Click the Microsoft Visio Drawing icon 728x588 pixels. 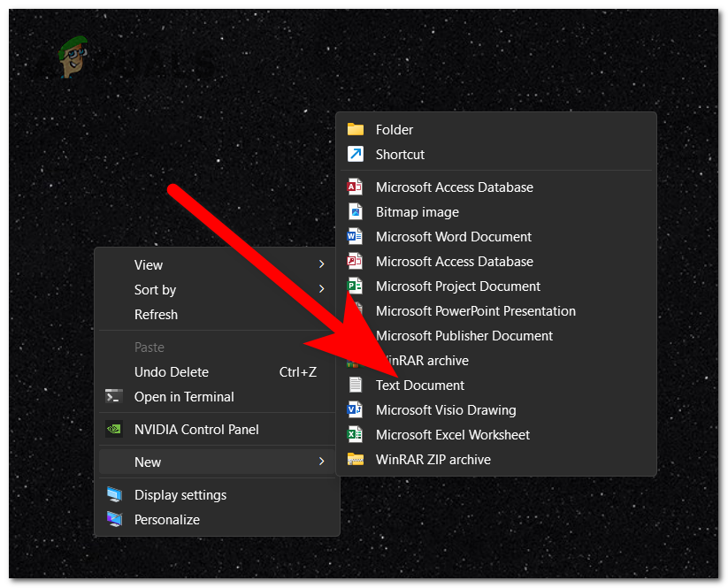[x=356, y=409]
